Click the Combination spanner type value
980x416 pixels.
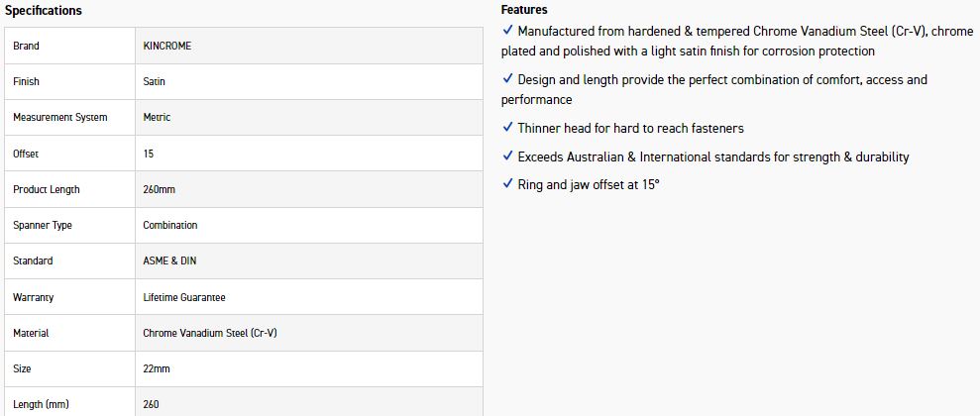170,226
